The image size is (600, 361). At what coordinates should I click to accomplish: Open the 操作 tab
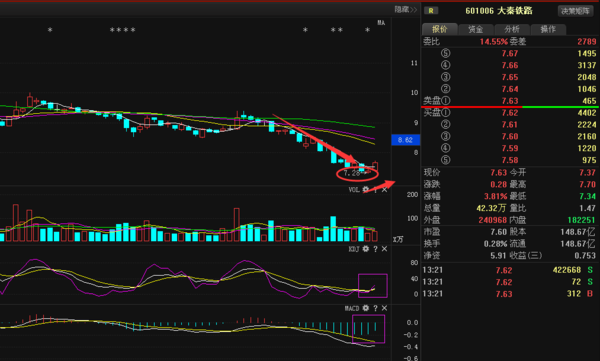coord(548,29)
